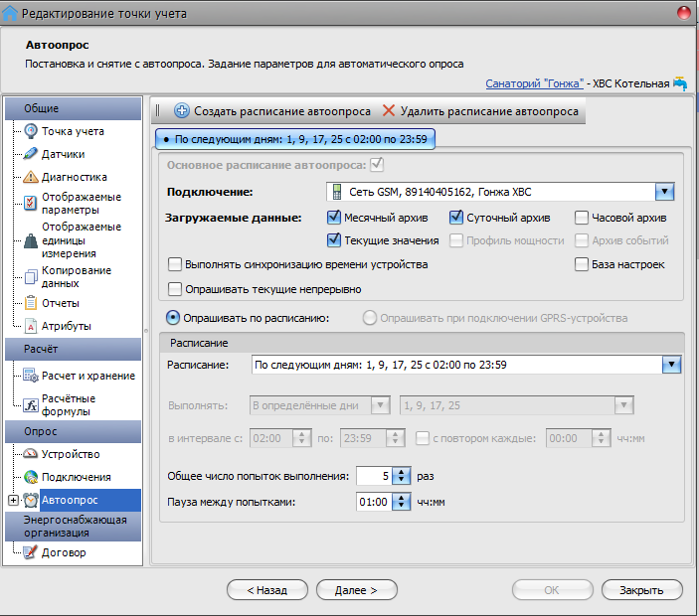The width and height of the screenshot is (699, 616).
Task: Click the water tap icon near ХВС Котельная
Action: coord(680,83)
